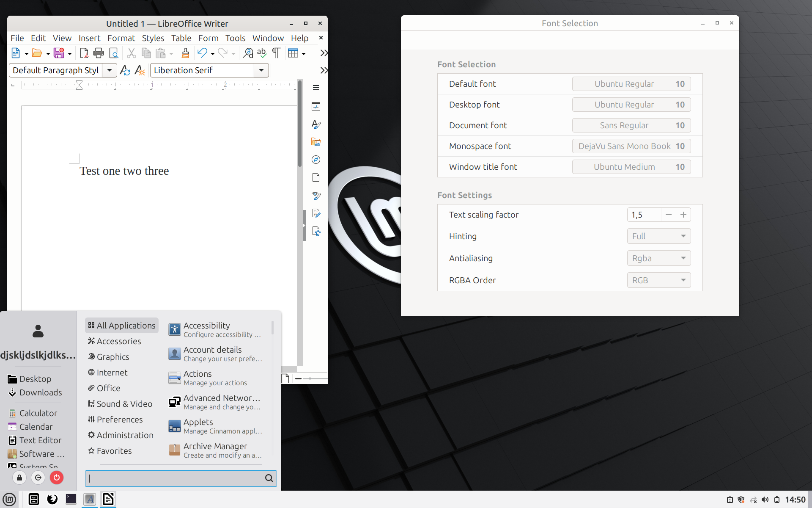Toggle formatting marks pilcrow button

(x=276, y=53)
